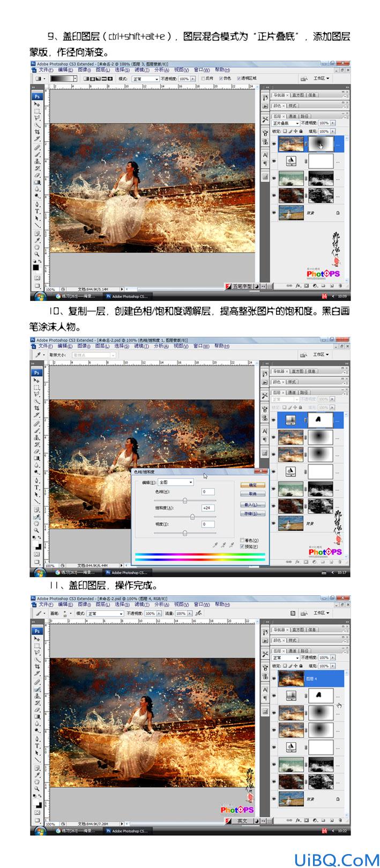Select 图层 4 thumbnail in step 11 Layers panel
Screen dimensions: 380x868
[291, 678]
